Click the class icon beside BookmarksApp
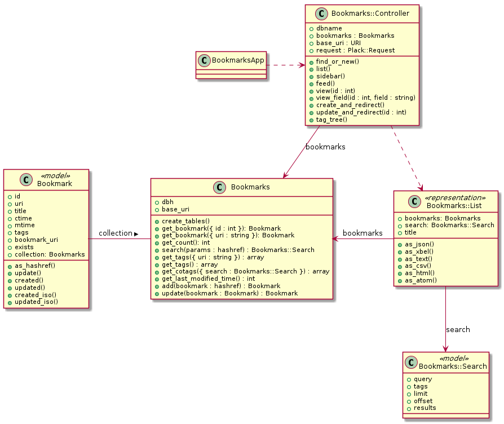The image size is (504, 424). (x=204, y=60)
